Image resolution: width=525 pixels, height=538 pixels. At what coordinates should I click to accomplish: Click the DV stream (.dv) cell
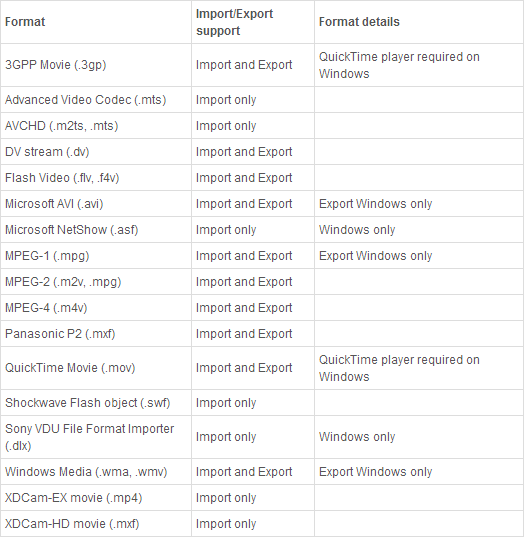point(96,152)
